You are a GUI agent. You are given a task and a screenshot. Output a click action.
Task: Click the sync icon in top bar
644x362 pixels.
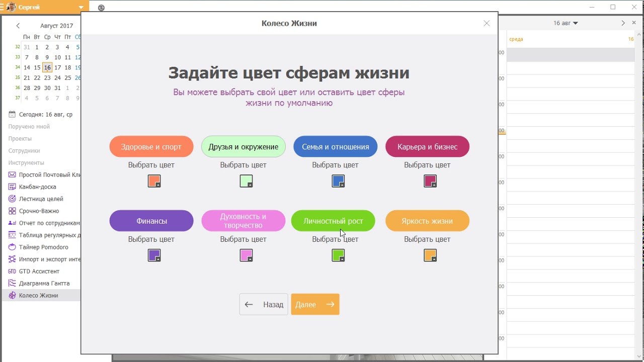101,8
